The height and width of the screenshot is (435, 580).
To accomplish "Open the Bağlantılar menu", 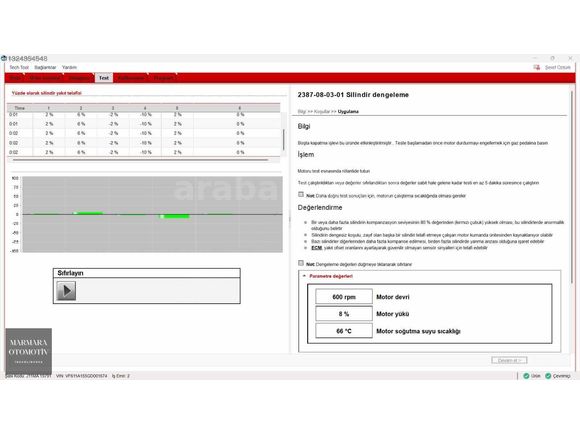I will 45,67.
